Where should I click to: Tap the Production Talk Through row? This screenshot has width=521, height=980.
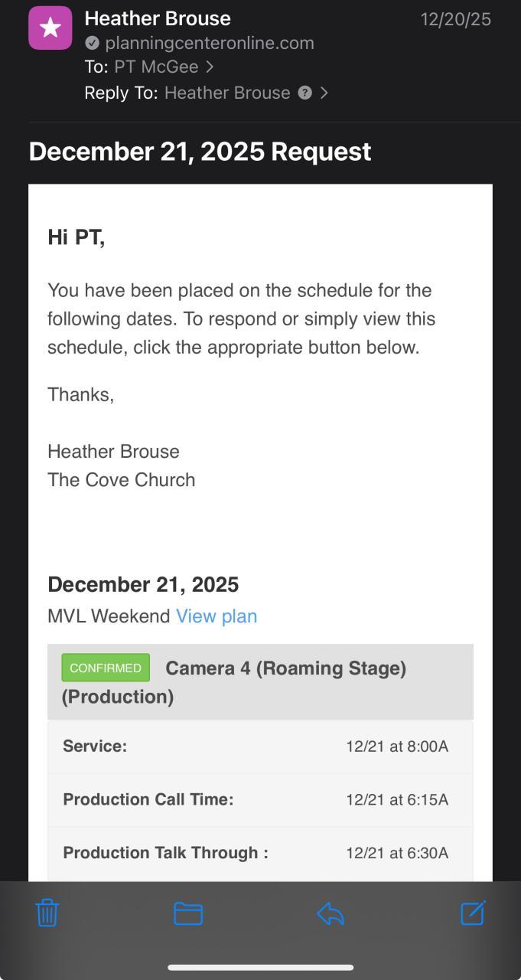[x=260, y=853]
